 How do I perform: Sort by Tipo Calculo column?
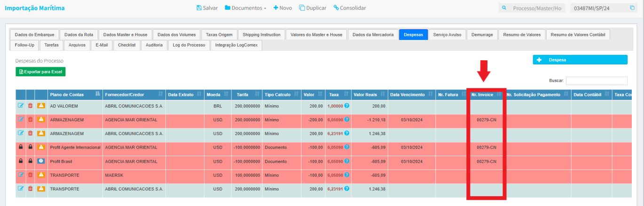click(282, 95)
